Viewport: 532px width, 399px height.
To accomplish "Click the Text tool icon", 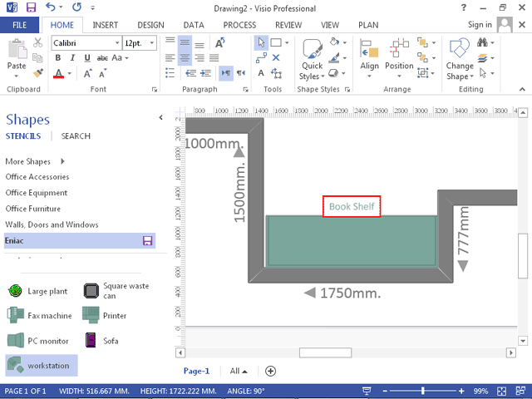I will pos(262,72).
